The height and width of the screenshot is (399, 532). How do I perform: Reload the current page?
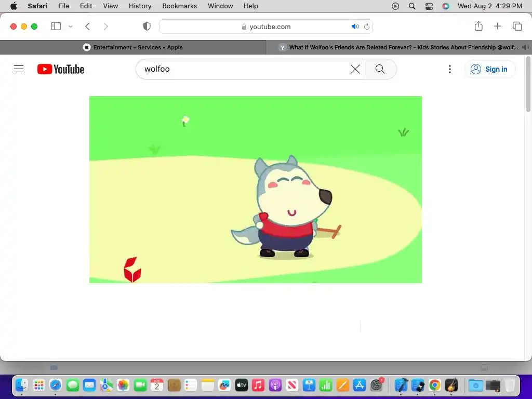click(367, 26)
